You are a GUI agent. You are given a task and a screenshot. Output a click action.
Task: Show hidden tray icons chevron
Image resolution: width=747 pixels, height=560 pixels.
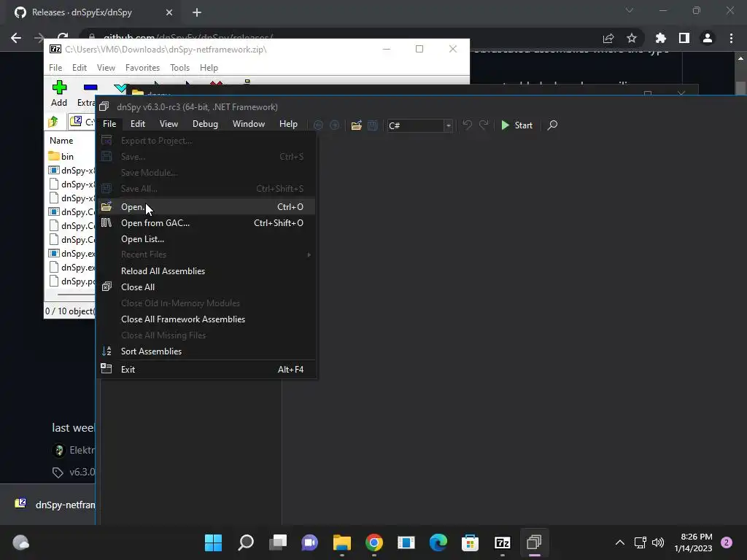pos(620,542)
